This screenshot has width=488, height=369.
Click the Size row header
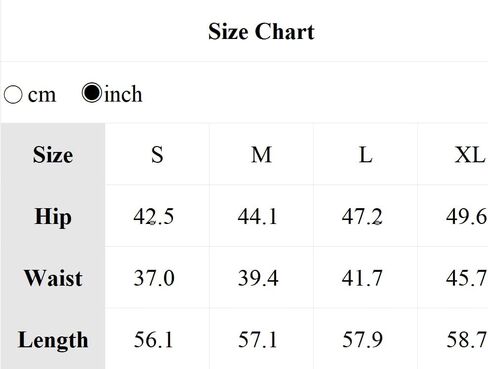(53, 155)
